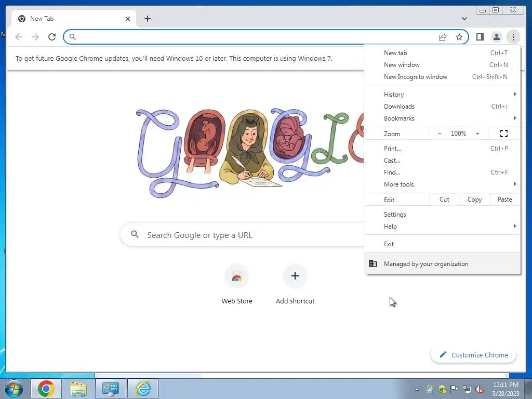
Task: Open Downloads from the menu
Action: 443,106
